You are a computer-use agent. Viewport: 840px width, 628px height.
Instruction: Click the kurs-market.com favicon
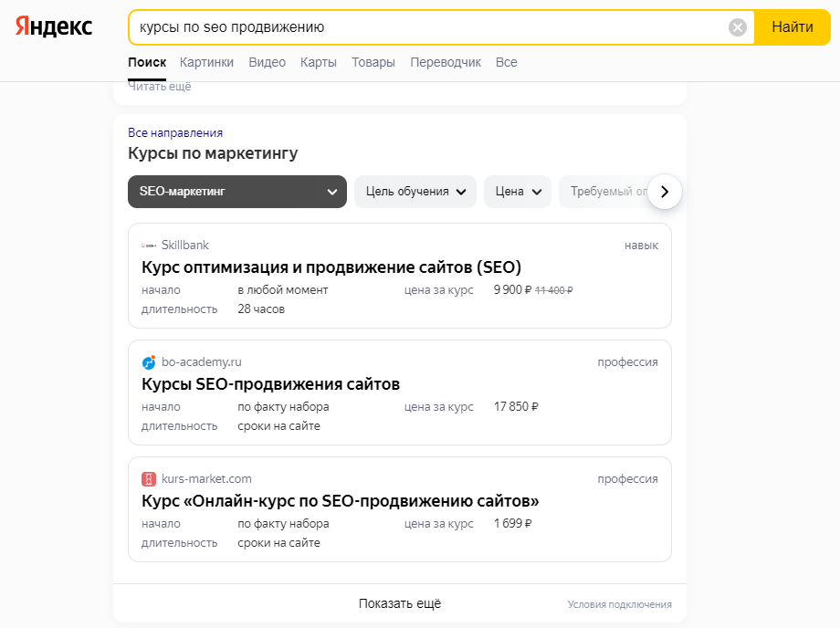(149, 479)
